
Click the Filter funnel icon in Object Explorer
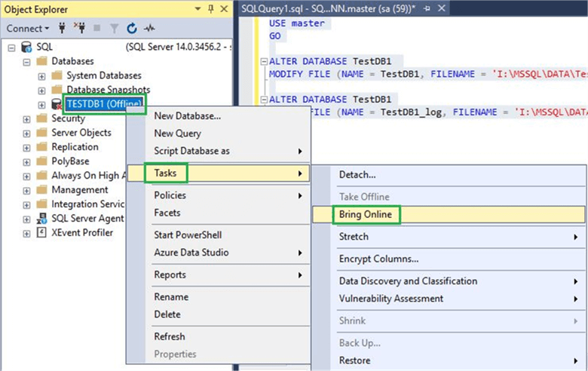114,29
